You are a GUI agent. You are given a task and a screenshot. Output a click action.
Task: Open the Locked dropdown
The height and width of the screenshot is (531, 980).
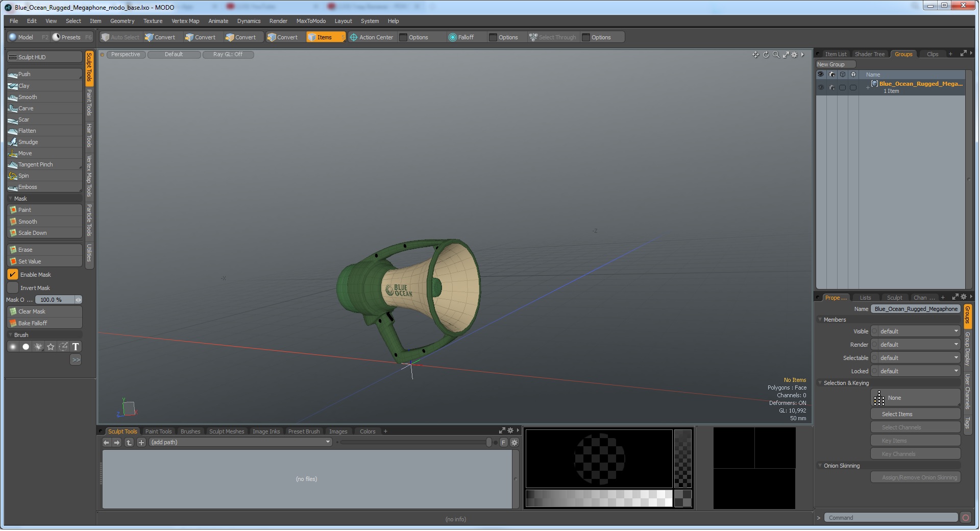coord(916,371)
